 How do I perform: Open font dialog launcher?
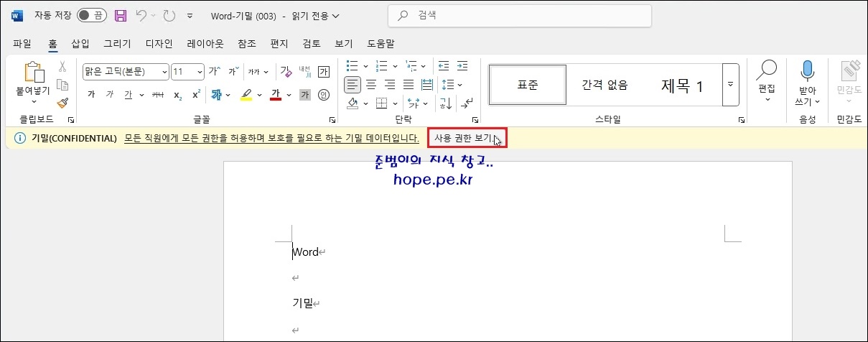332,120
